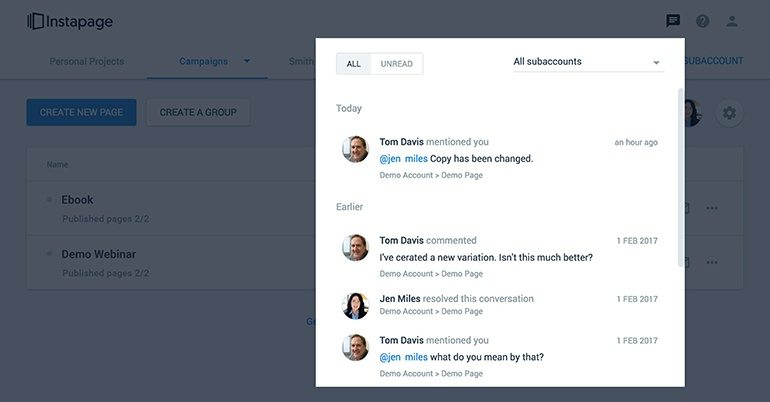
Task: Open the Demo Webinar group
Action: tap(99, 254)
